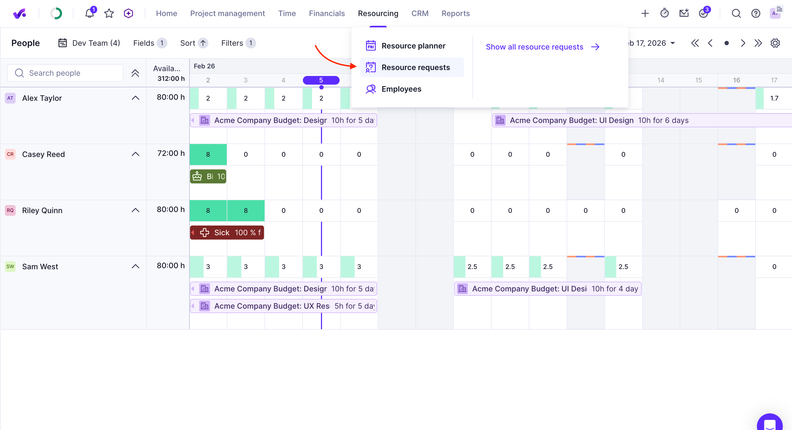Viewport: 792px width, 430px height.
Task: Click Show all resource requests link
Action: click(542, 47)
